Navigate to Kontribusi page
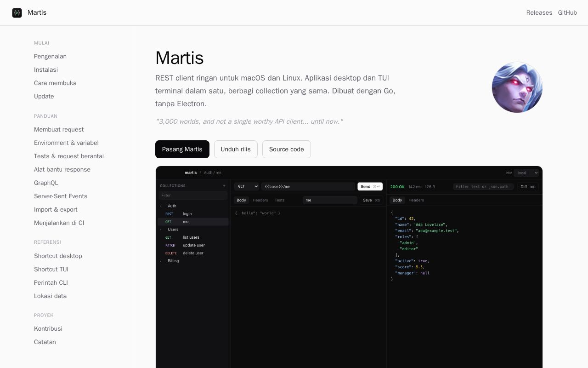This screenshot has width=588, height=368. 48,329
